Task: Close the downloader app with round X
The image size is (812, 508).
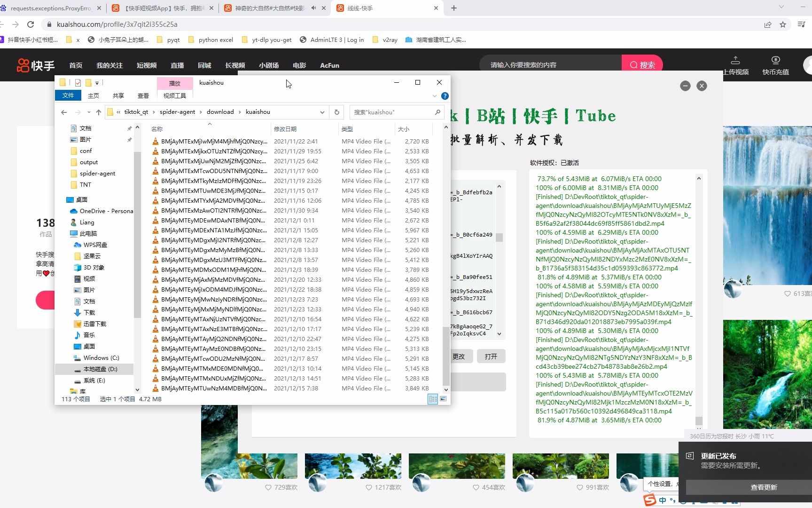Action: tap(702, 86)
